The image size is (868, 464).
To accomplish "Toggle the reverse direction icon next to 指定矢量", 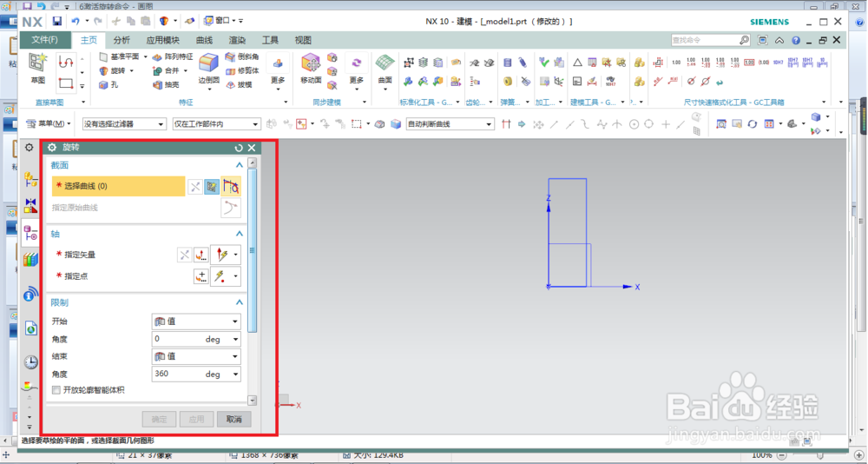I will pos(184,255).
